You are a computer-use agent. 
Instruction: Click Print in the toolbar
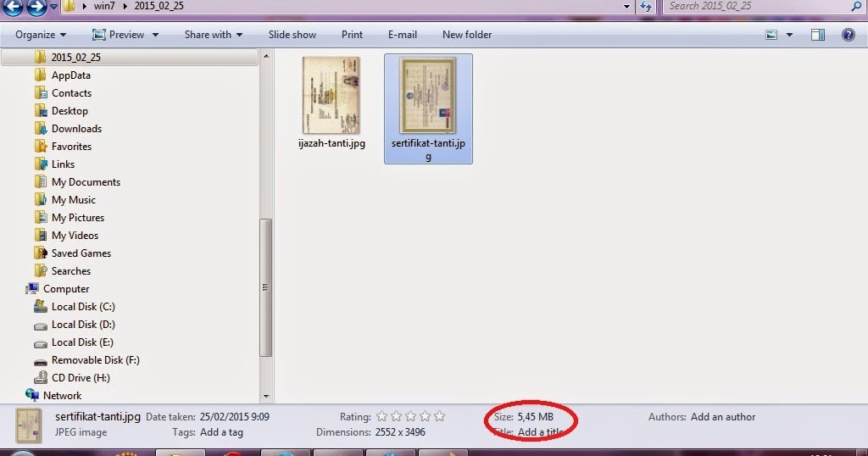tap(352, 34)
